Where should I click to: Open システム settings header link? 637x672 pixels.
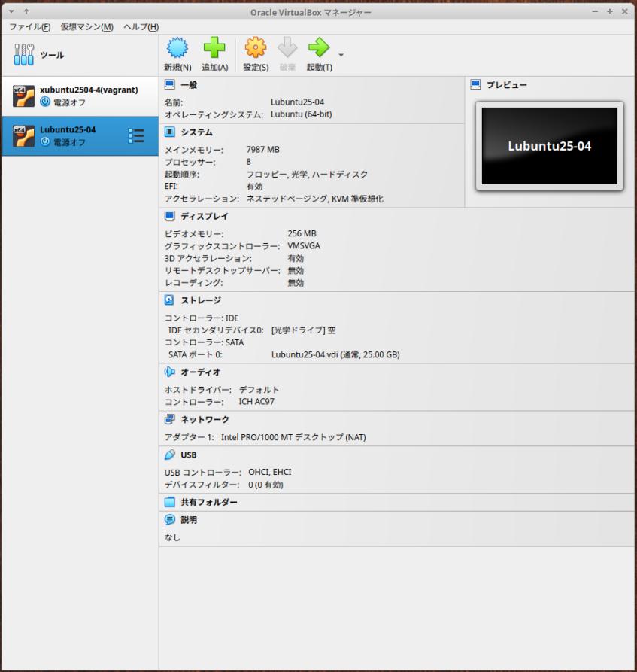coord(196,132)
